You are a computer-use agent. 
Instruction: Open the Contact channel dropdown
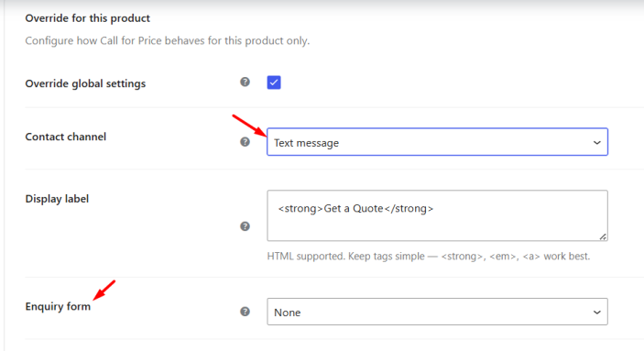(x=437, y=142)
